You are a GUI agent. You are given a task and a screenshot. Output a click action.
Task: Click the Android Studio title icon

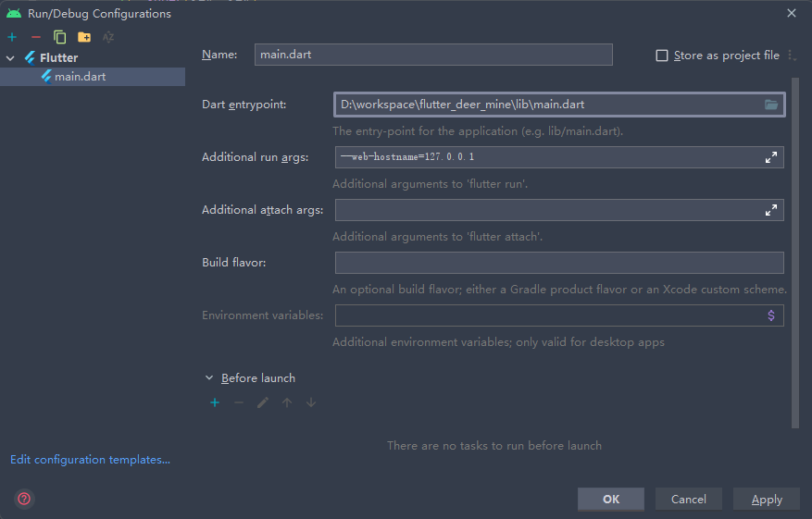14,14
